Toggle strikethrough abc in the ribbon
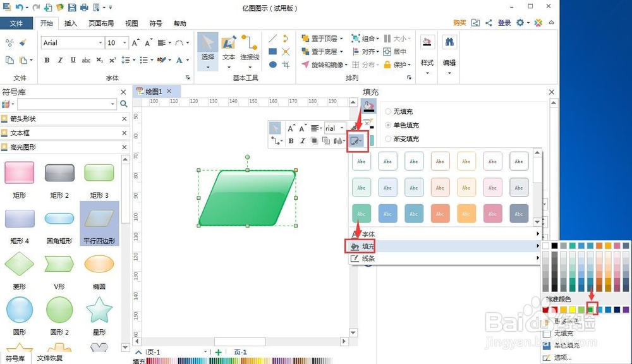The width and height of the screenshot is (632, 364). pyautogui.click(x=86, y=60)
